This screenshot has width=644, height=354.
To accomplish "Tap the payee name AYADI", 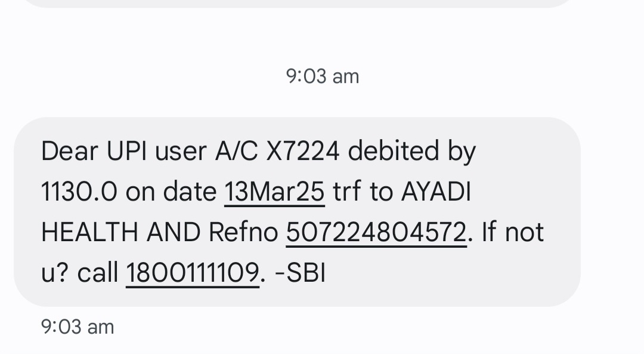I will 436,192.
